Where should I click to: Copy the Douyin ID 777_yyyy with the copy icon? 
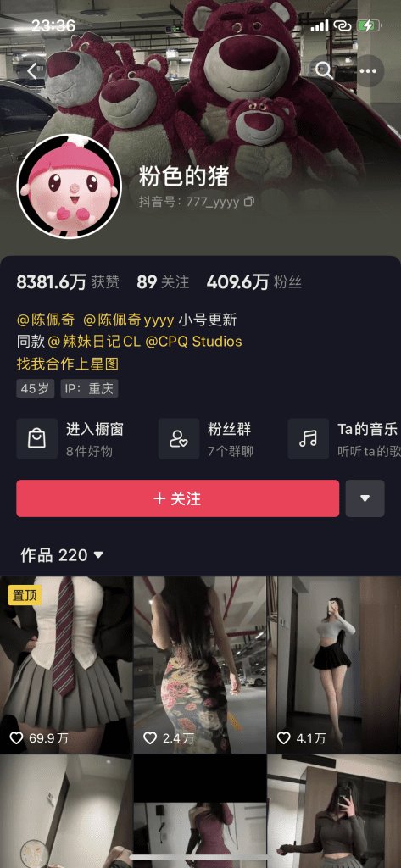[x=250, y=202]
